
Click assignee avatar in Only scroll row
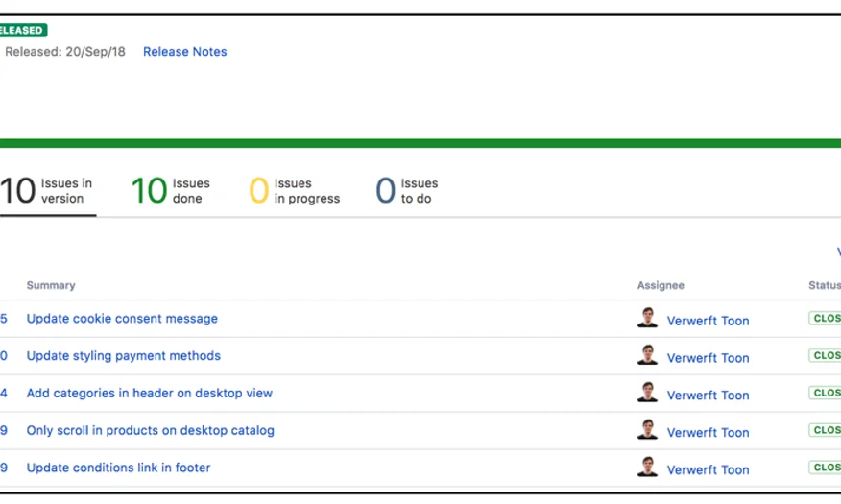[x=648, y=431]
